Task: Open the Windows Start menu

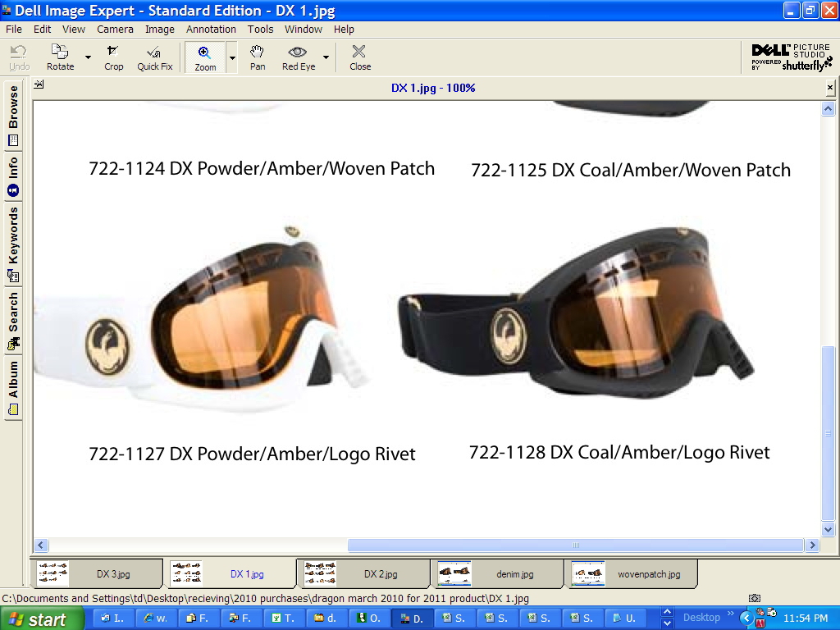Action: [42, 619]
